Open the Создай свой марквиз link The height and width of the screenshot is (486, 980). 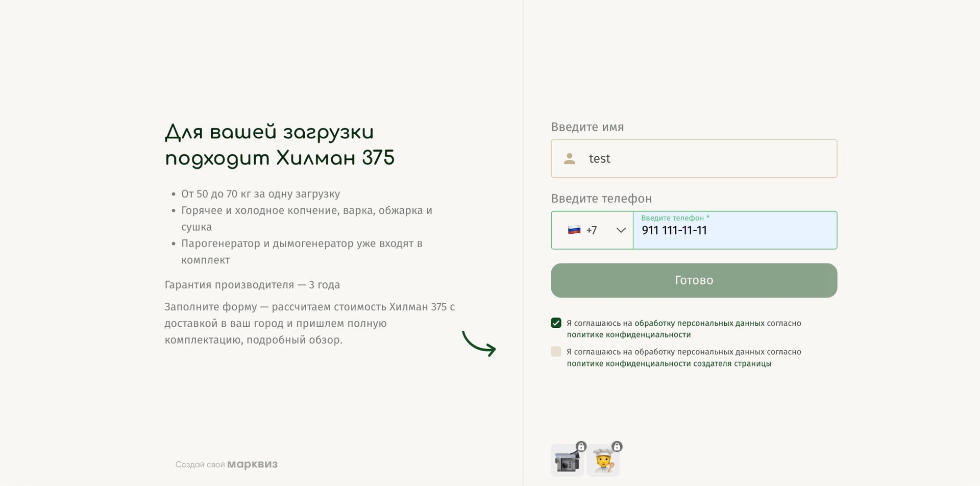click(226, 465)
